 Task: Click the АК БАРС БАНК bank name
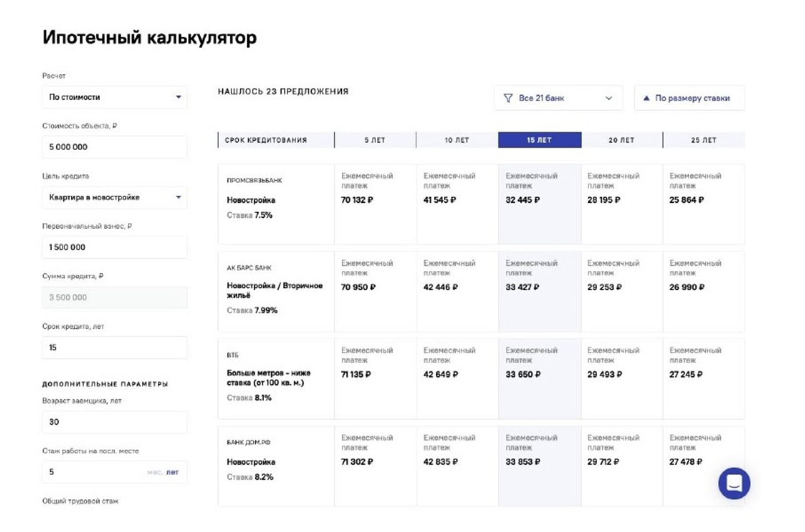tap(249, 268)
